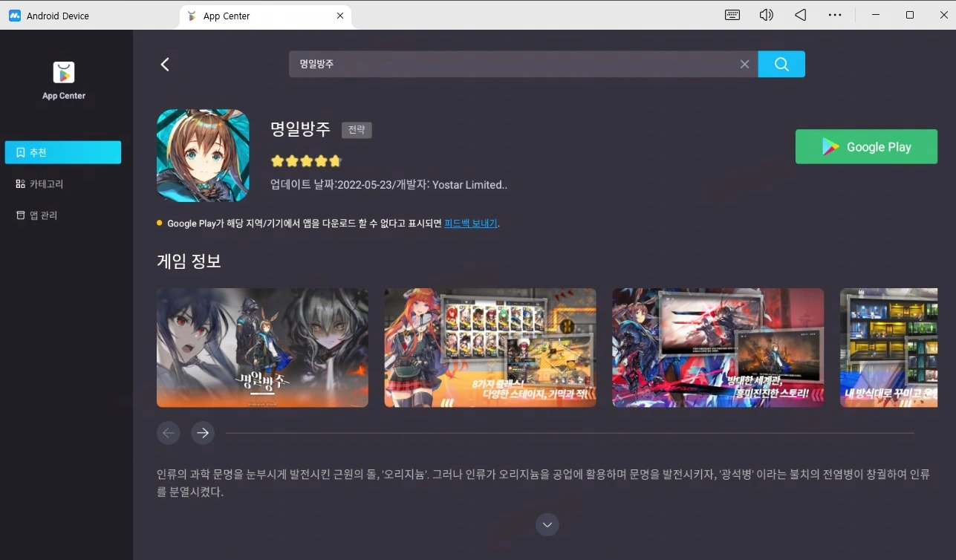
Task: Click the fifth rating star
Action: tap(336, 160)
